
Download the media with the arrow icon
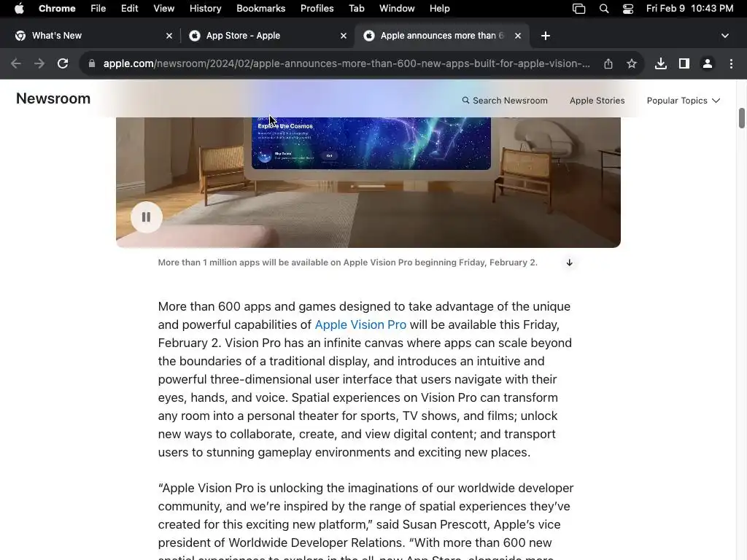click(569, 262)
